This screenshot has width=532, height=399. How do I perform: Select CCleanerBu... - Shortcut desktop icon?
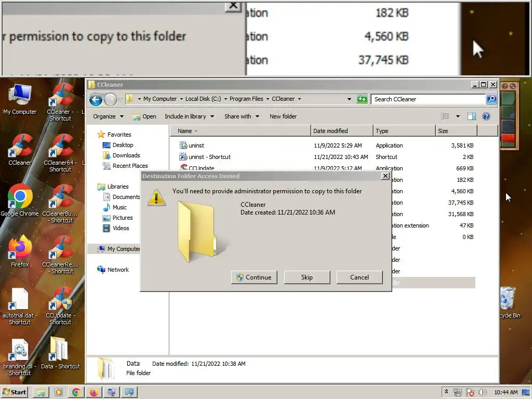point(60,205)
